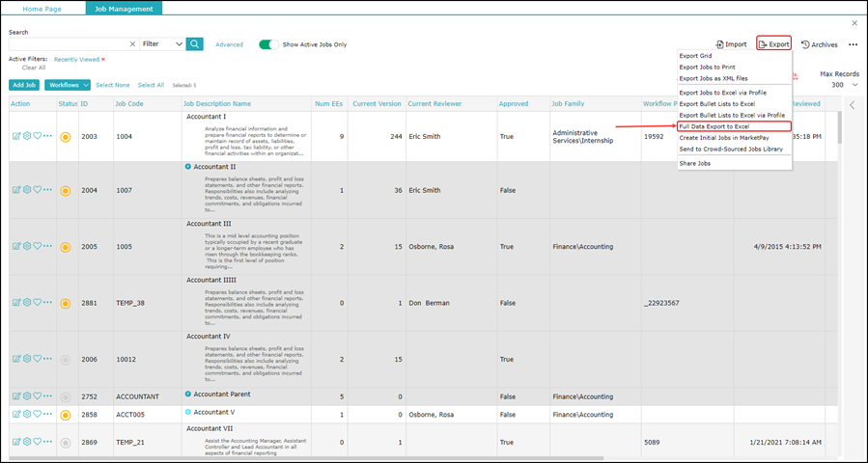Open the Filter dropdown
This screenshot has width=868, height=463.
point(161,44)
